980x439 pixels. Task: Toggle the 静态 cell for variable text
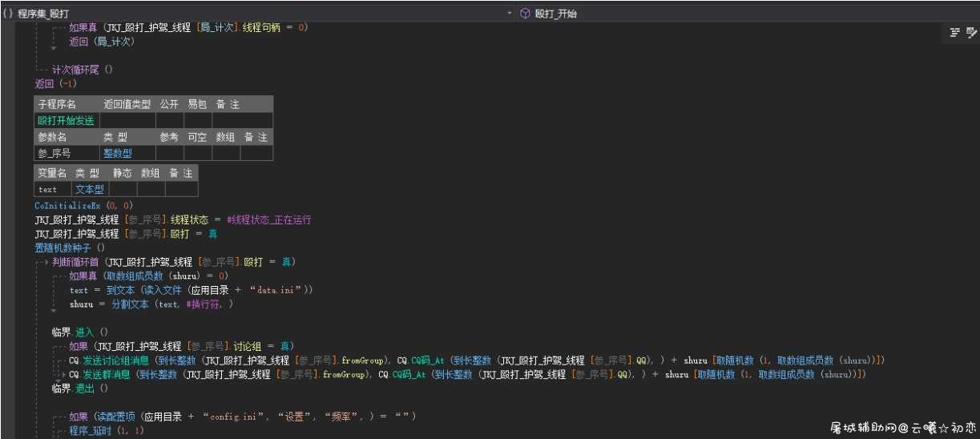tap(123, 190)
